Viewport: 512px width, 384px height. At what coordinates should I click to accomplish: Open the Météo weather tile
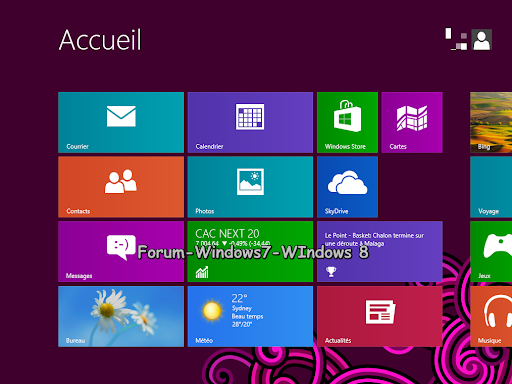pyautogui.click(x=250, y=316)
